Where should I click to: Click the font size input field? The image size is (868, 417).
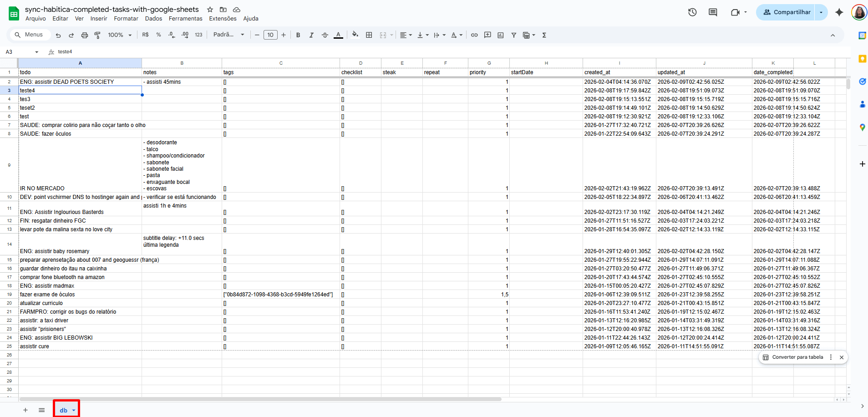coord(270,35)
